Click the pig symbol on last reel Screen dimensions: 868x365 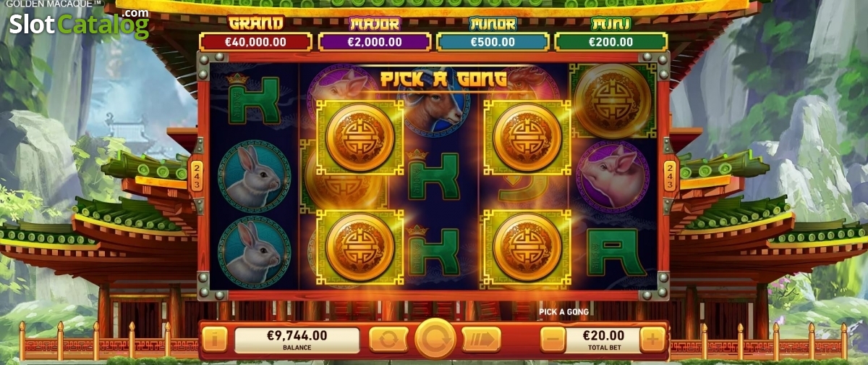click(x=613, y=177)
